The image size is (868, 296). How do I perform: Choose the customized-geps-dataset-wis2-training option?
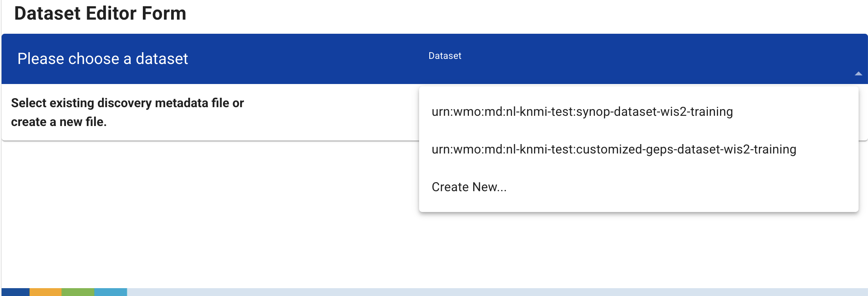638,150
